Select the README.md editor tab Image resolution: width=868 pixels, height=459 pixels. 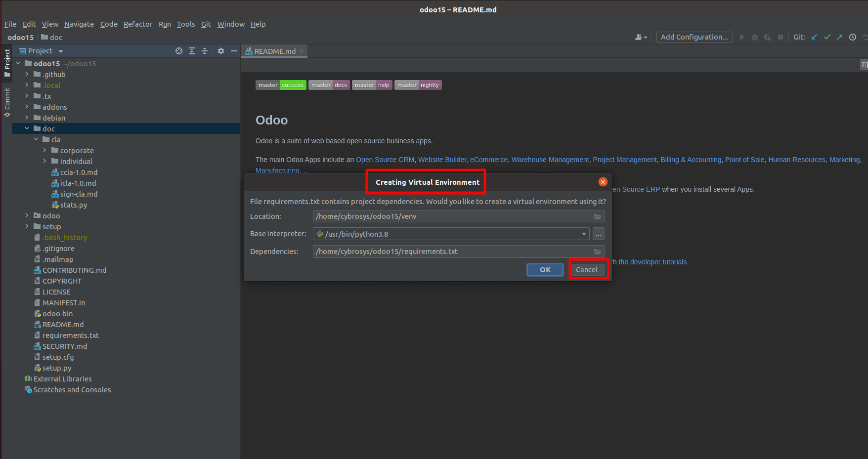tap(274, 51)
